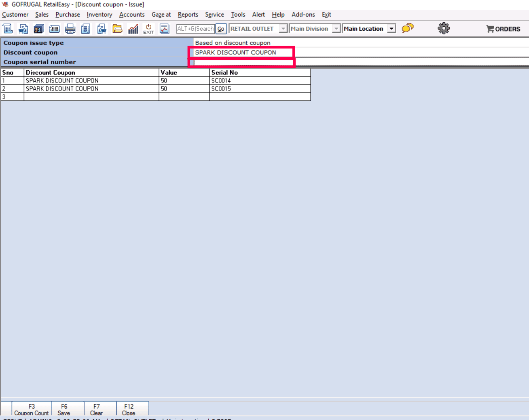
Task: Expand the Main Location dropdown
Action: [391, 29]
